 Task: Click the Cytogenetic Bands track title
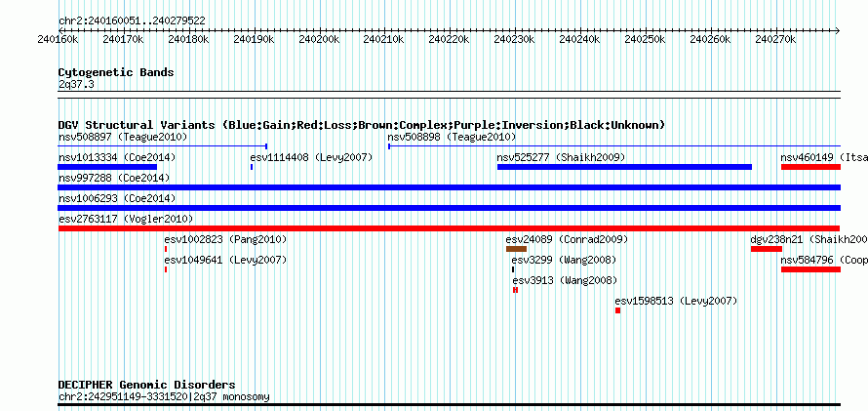(x=116, y=72)
